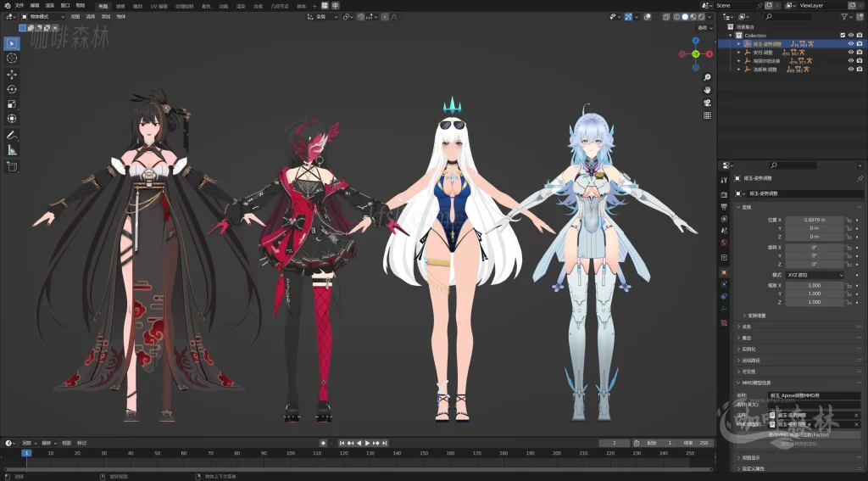Screen dimensions: 868x481
Task: Select the Annotate pencil tool
Action: pyautogui.click(x=12, y=135)
